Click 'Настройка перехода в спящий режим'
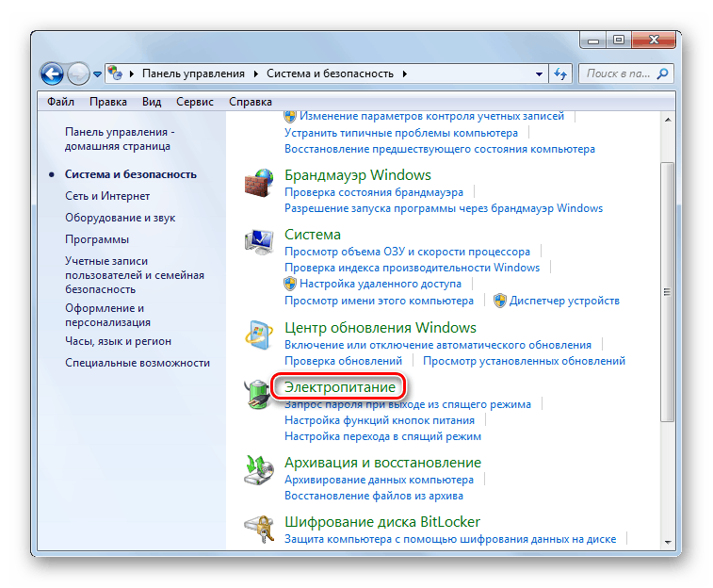The height and width of the screenshot is (588, 713). (382, 436)
